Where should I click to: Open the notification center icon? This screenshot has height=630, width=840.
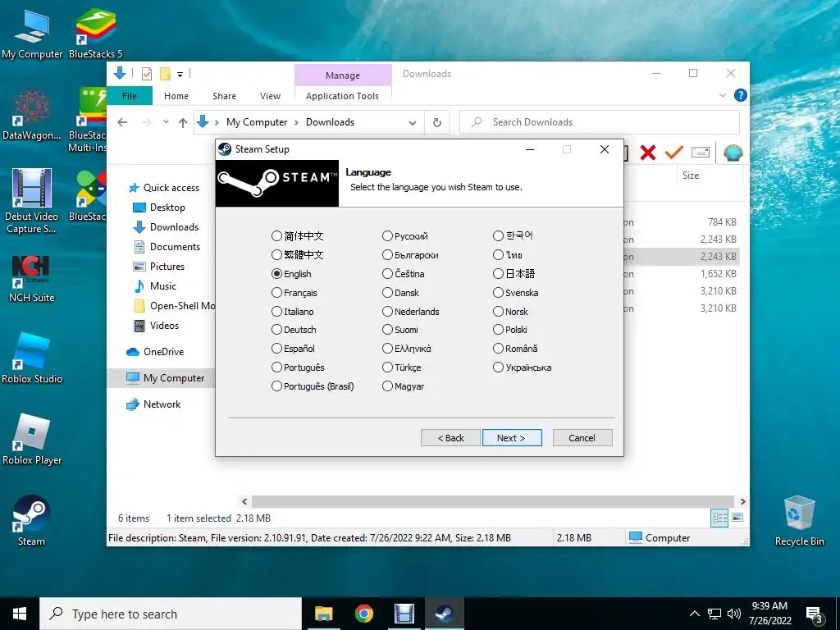coord(815,615)
